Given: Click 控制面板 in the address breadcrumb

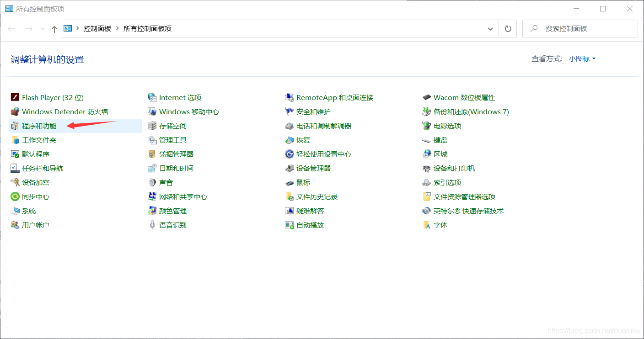Looking at the screenshot, I should (x=97, y=28).
